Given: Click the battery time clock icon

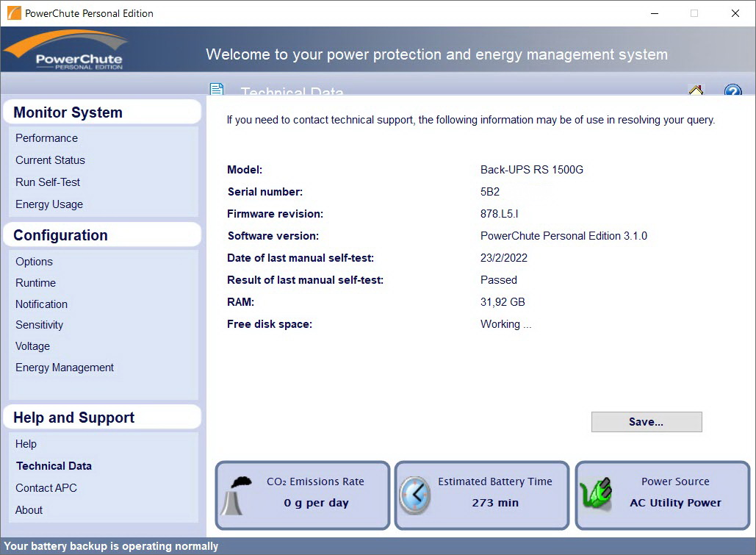Looking at the screenshot, I should click(x=415, y=495).
